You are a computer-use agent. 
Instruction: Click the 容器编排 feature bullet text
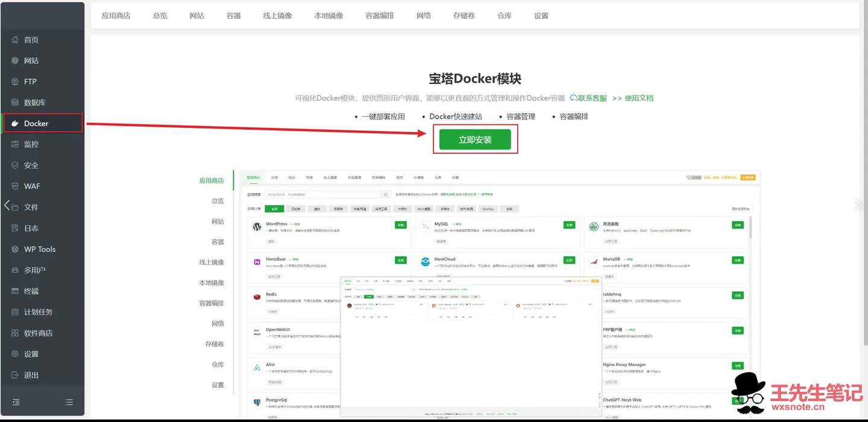[574, 116]
